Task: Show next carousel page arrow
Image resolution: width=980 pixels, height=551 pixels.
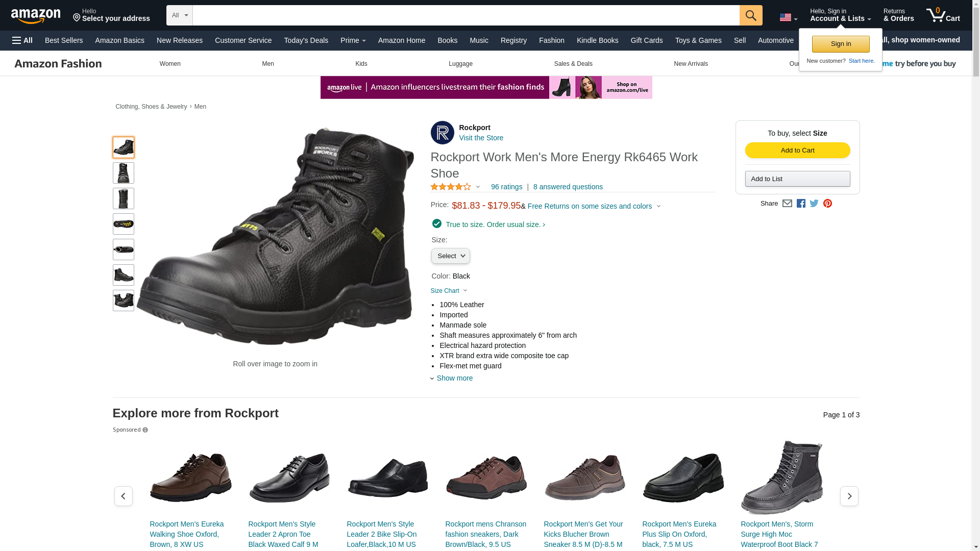Action: (x=849, y=496)
